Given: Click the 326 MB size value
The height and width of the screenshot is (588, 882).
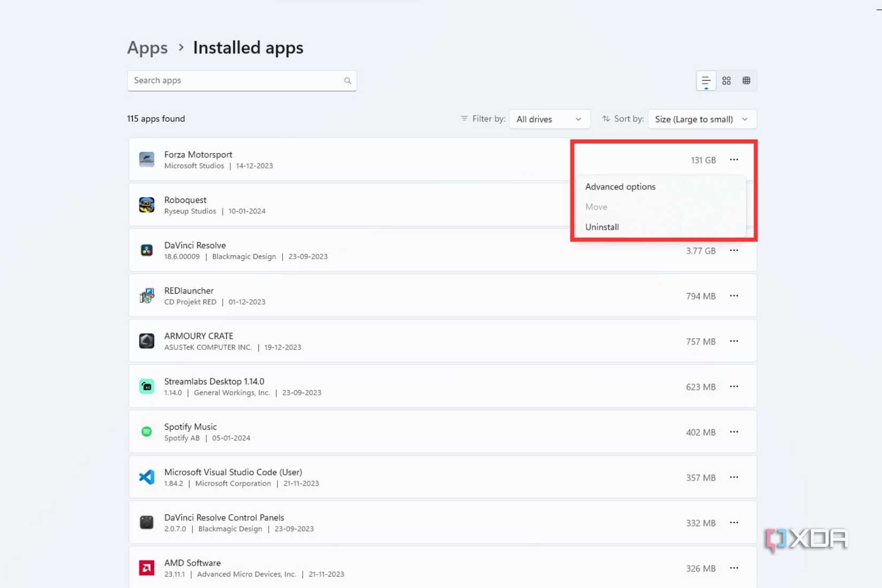Looking at the screenshot, I should (701, 569).
